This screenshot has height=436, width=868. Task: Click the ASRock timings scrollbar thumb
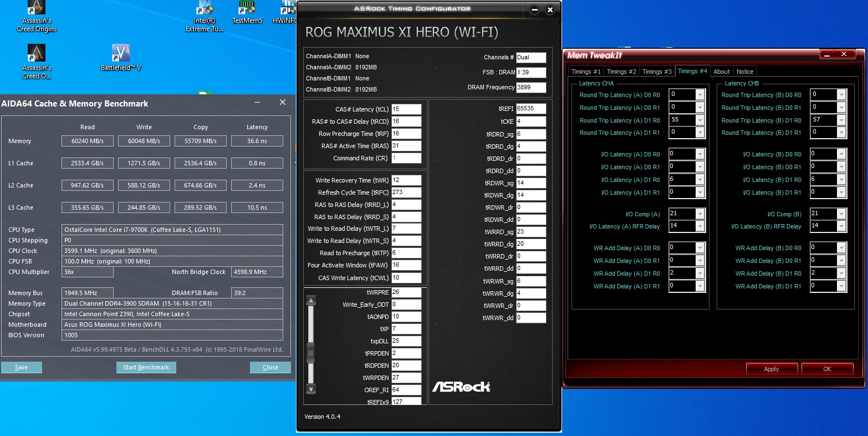[311, 352]
